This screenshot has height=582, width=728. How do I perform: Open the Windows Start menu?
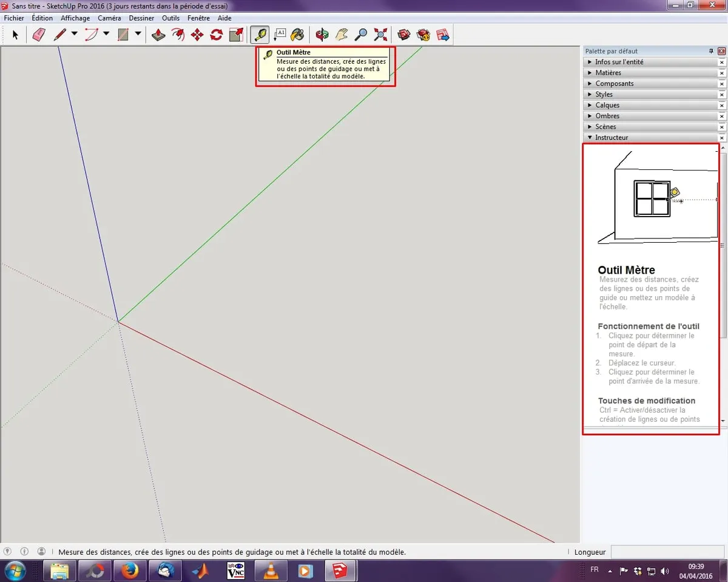click(x=15, y=571)
